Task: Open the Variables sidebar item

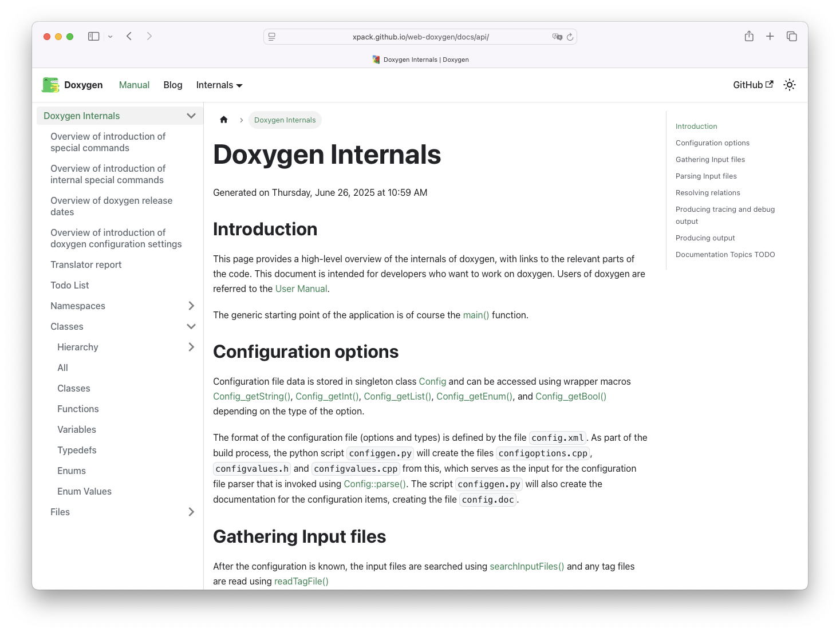Action: click(77, 429)
